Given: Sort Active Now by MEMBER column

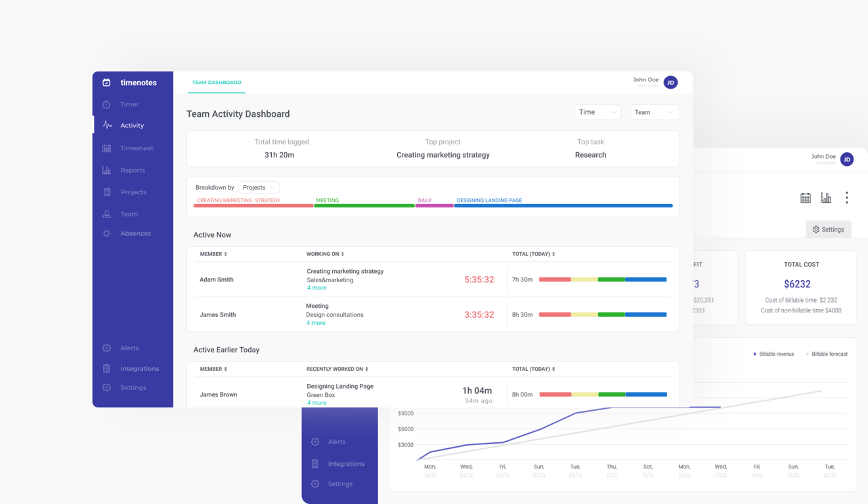Looking at the screenshot, I should pos(213,254).
